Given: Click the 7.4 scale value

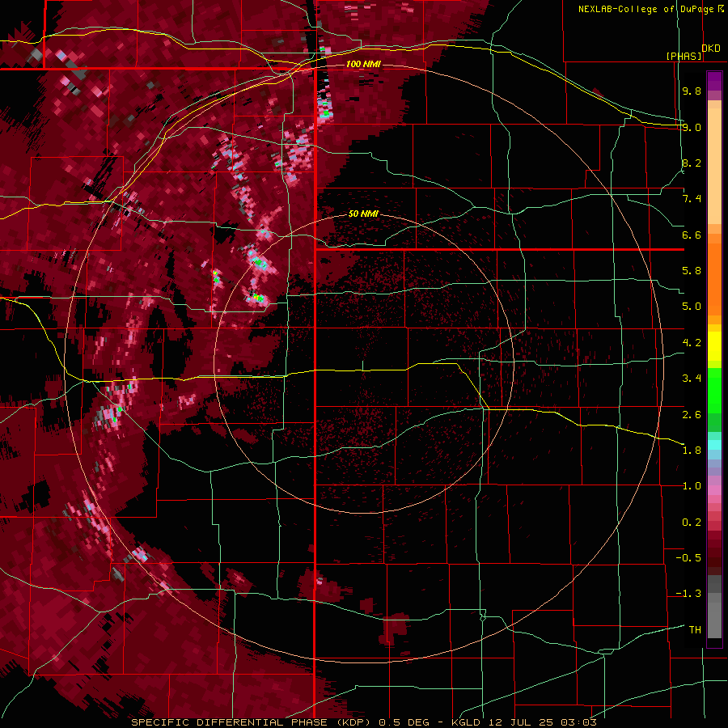Looking at the screenshot, I should coord(692,199).
